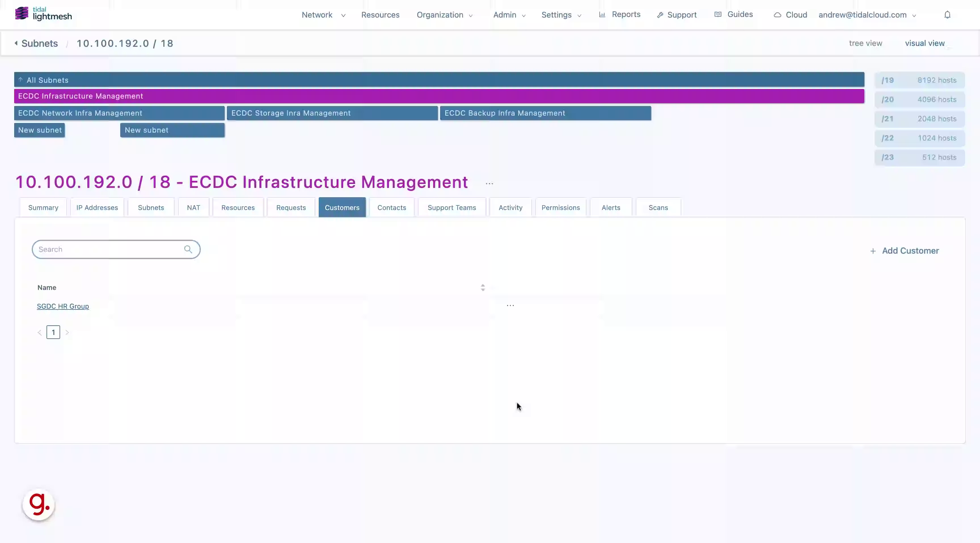Select the /22 1024 hosts size option
Screen dimensions: 980x543
[x=919, y=138]
